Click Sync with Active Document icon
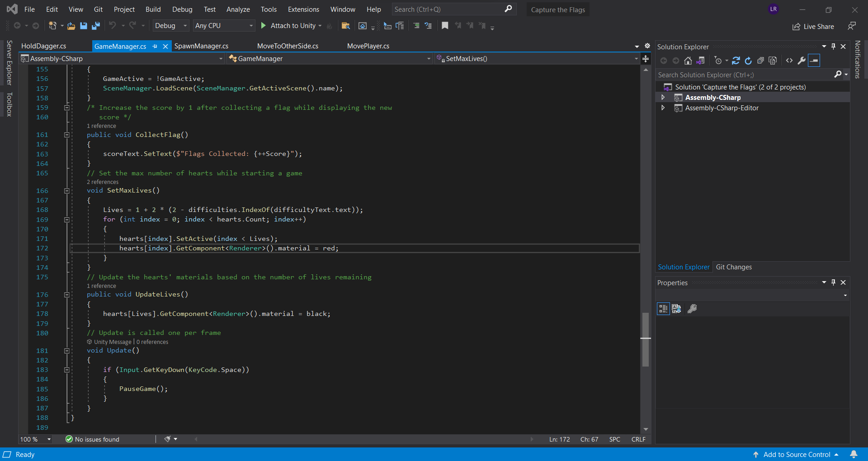This screenshot has height=461, width=868. click(x=736, y=61)
